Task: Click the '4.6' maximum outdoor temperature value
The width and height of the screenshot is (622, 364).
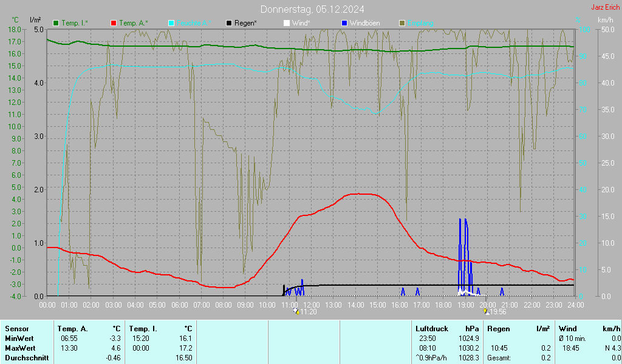Action: coord(116,348)
